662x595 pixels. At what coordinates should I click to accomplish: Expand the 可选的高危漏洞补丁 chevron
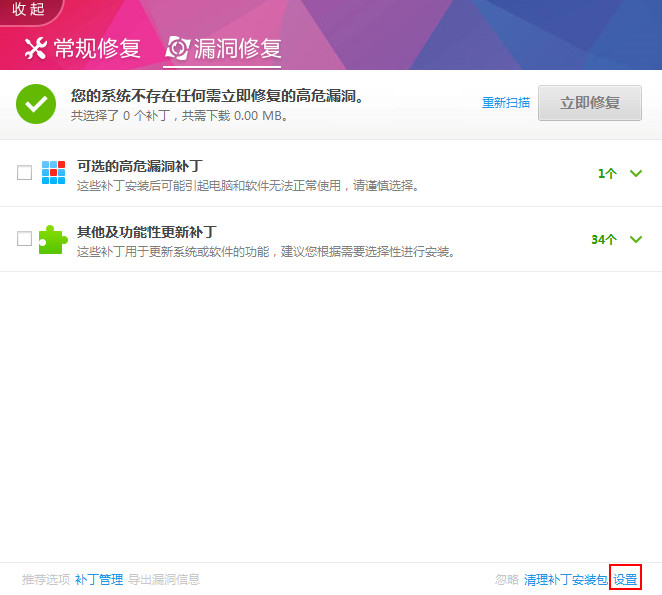point(636,173)
